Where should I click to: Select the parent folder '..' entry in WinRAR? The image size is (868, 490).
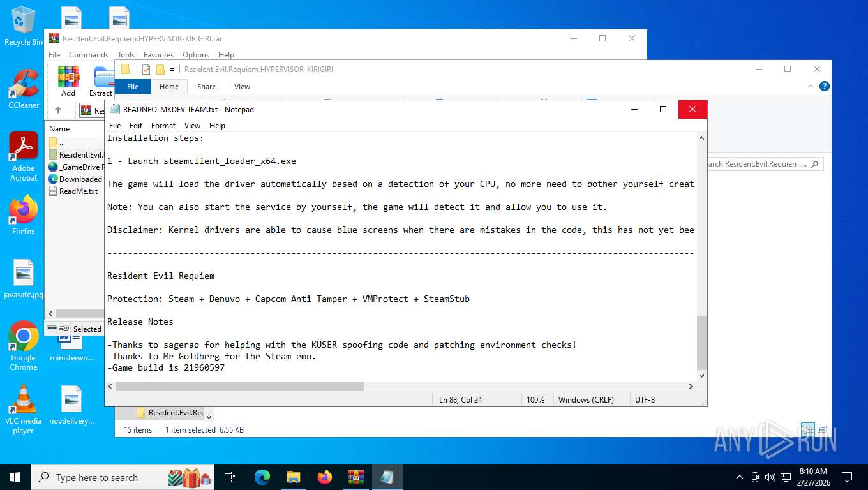point(61,142)
